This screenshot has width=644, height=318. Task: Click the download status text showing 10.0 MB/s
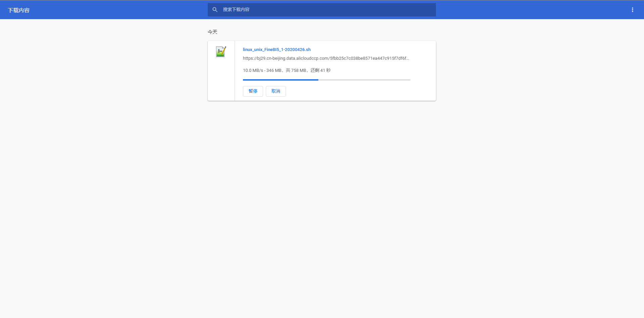pyautogui.click(x=287, y=71)
